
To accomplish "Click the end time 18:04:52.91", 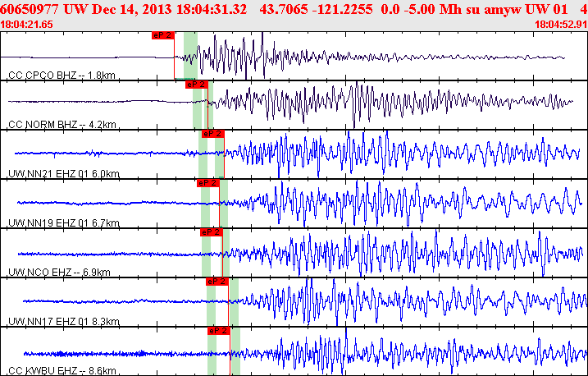I will (561, 25).
